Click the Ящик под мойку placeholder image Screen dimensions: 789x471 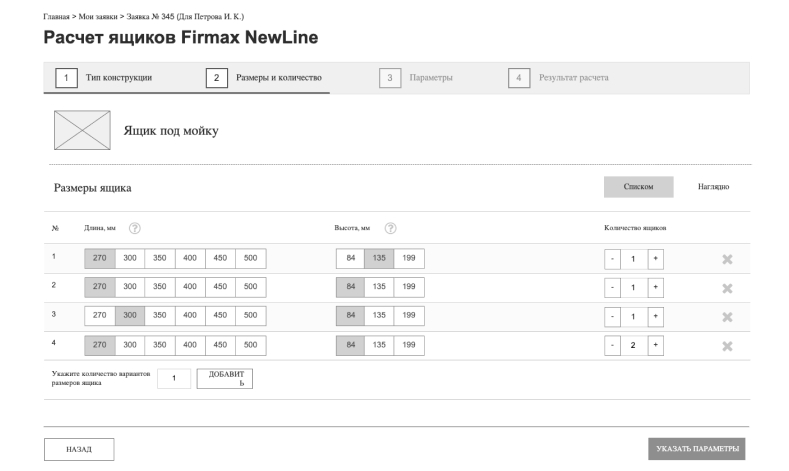click(x=83, y=130)
